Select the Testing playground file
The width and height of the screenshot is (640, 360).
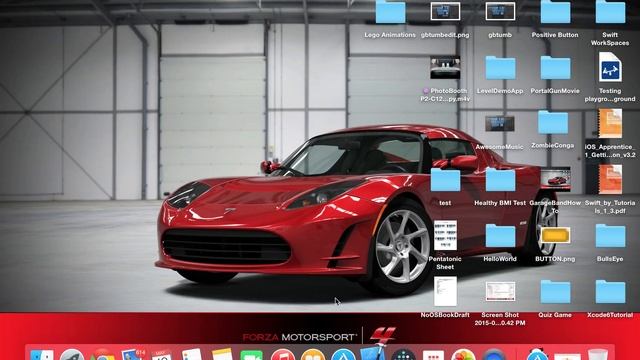(x=610, y=67)
